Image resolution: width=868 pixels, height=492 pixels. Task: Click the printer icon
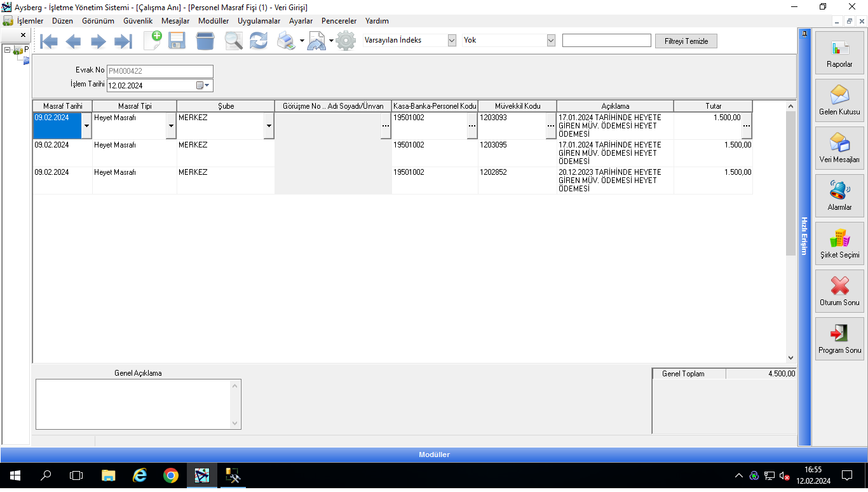pyautogui.click(x=287, y=42)
